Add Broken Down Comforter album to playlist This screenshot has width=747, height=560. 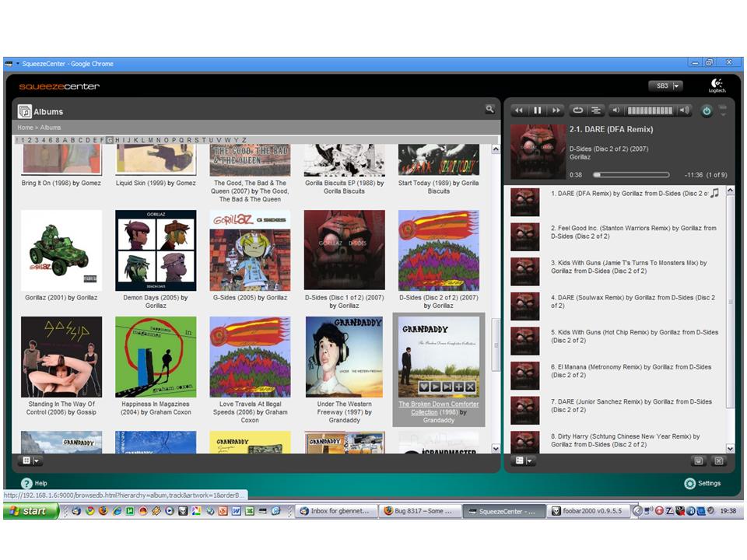pos(458,387)
